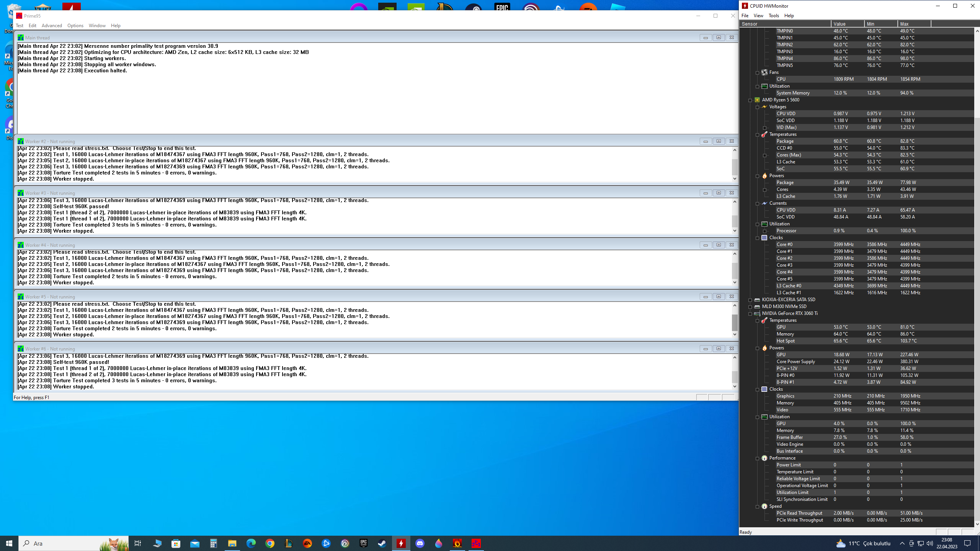Image resolution: width=980 pixels, height=551 pixels.
Task: Collapse Ryzen Clocks section
Action: tap(757, 238)
